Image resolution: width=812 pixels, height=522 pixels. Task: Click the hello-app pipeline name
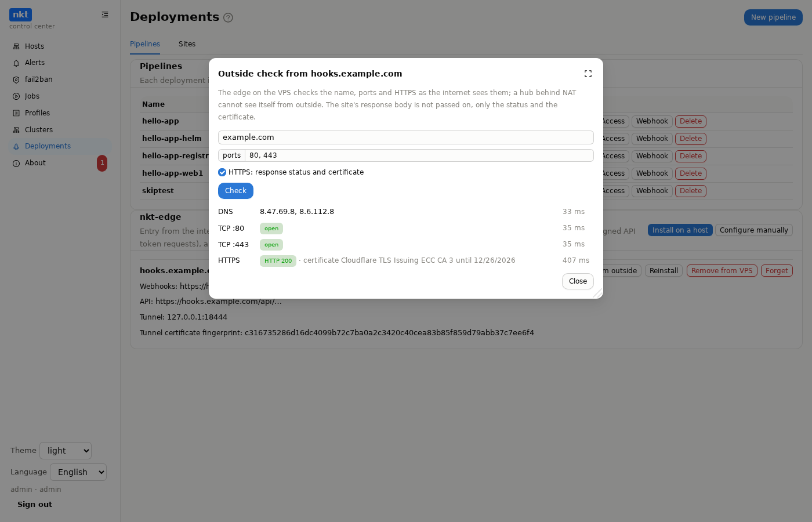tap(161, 121)
